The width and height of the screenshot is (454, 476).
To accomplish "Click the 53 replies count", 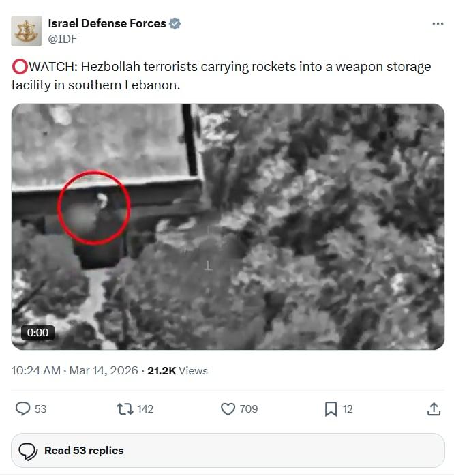I will [x=40, y=409].
